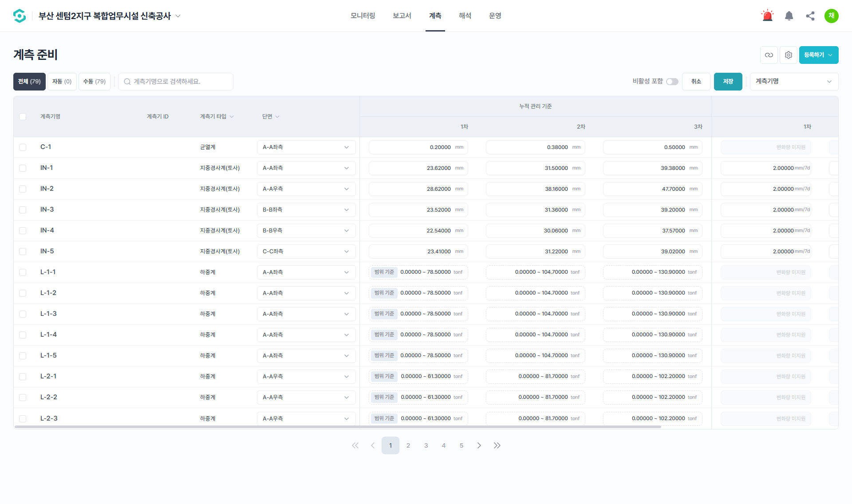Click the search magnifier icon
Image resolution: width=852 pixels, height=504 pixels.
[x=127, y=82]
